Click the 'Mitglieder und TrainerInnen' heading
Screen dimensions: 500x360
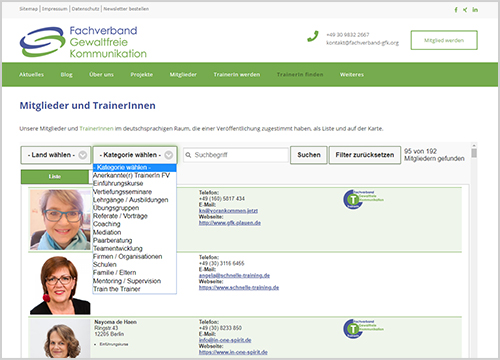point(87,106)
